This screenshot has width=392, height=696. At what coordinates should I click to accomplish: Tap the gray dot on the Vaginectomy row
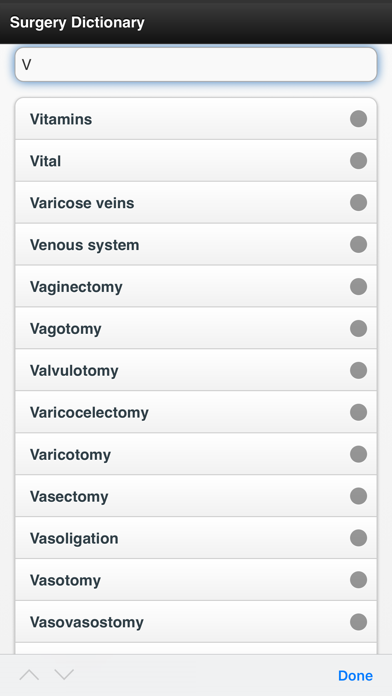(x=358, y=286)
